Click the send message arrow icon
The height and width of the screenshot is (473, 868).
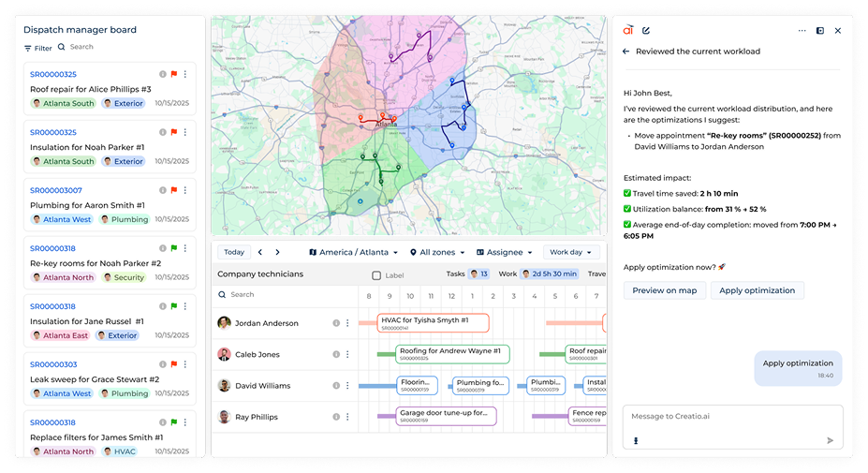830,439
